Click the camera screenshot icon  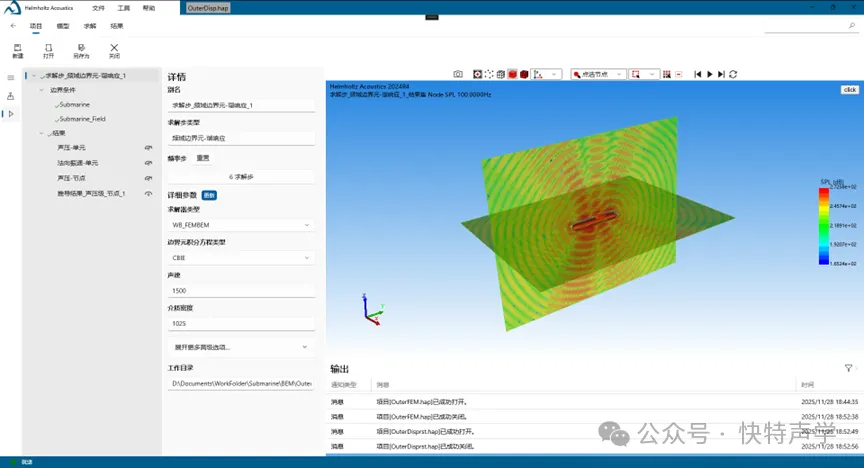[x=458, y=74]
